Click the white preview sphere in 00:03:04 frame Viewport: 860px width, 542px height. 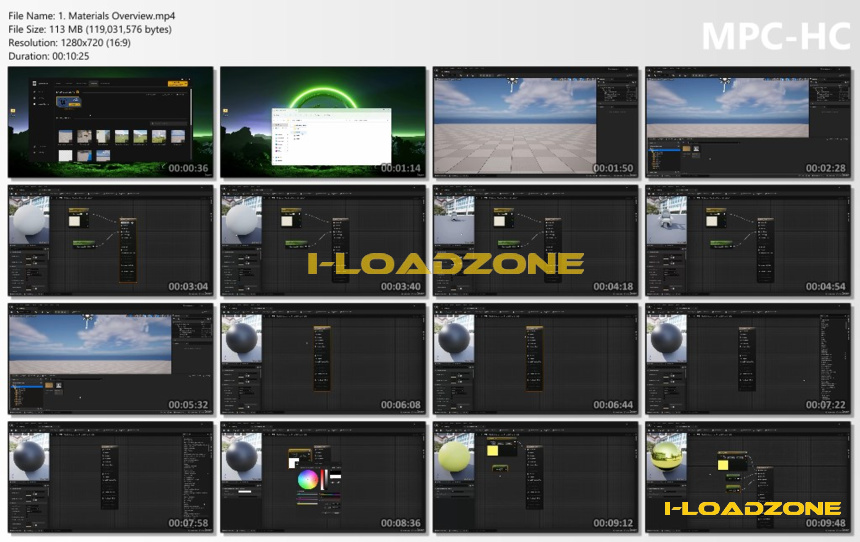coord(30,220)
